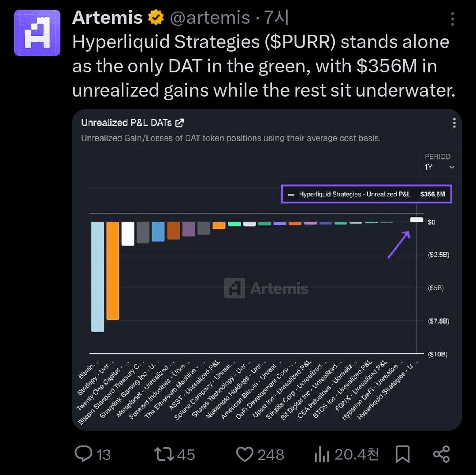Bookmark this Artemis tweet

tap(402, 454)
